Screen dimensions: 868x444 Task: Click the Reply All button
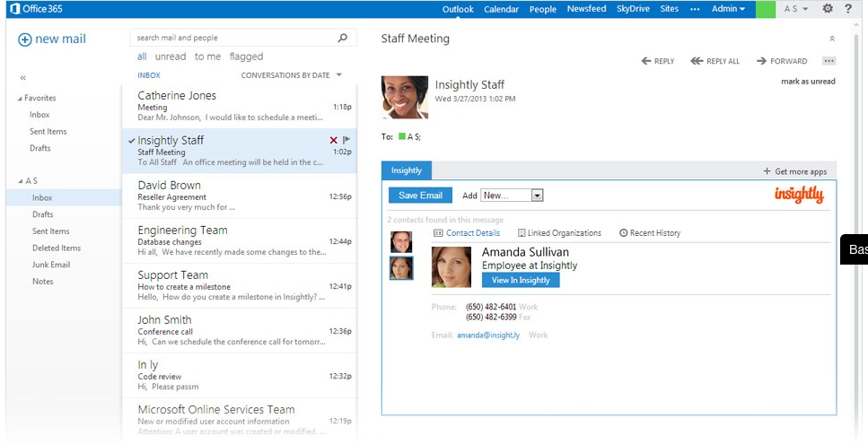point(715,61)
